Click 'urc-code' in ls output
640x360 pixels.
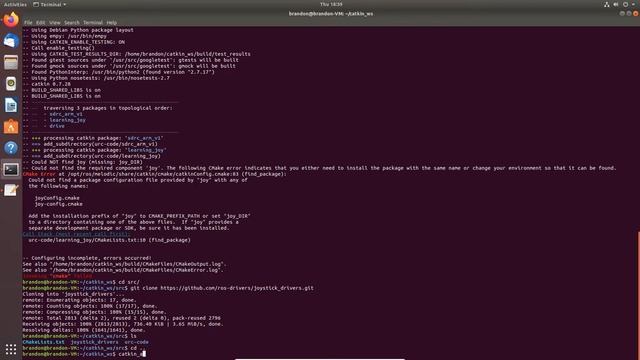136,342
